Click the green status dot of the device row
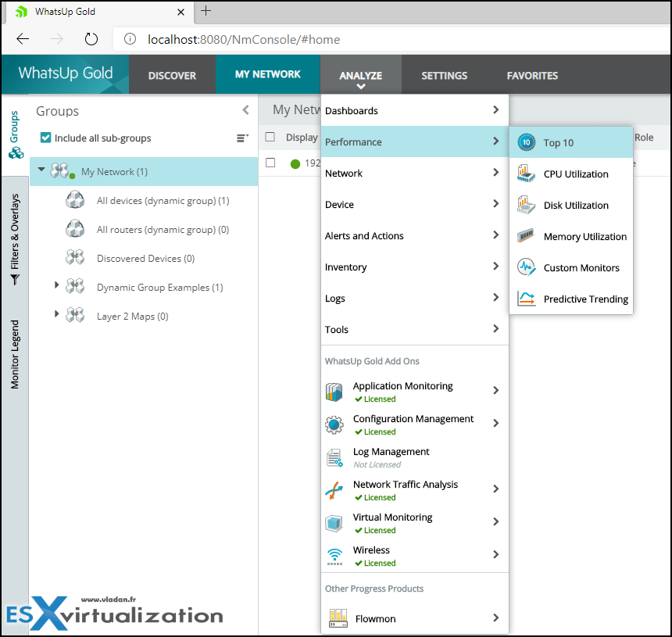 [x=295, y=164]
